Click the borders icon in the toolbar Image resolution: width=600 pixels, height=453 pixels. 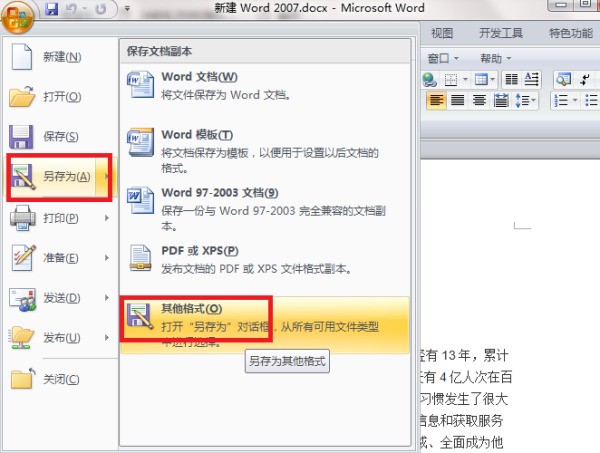coord(451,80)
